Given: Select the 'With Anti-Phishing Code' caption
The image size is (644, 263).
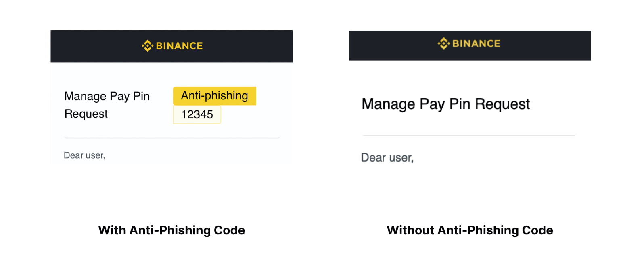Looking at the screenshot, I should pos(171,230).
